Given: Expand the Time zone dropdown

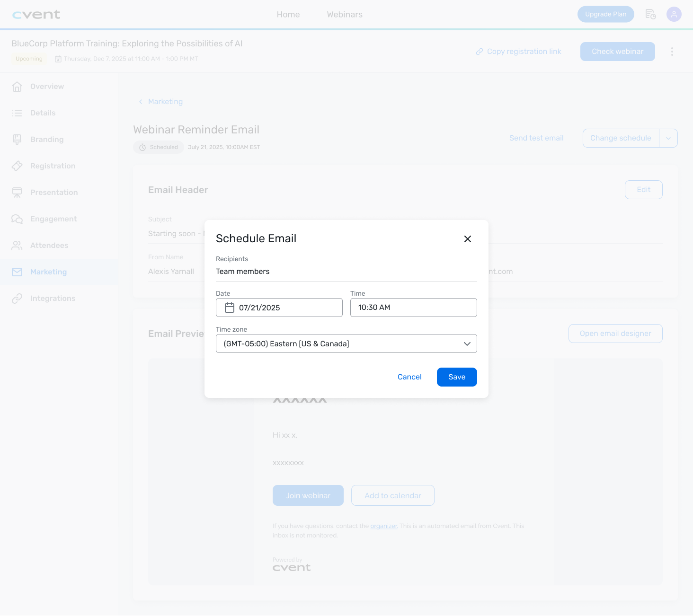Looking at the screenshot, I should [x=346, y=343].
